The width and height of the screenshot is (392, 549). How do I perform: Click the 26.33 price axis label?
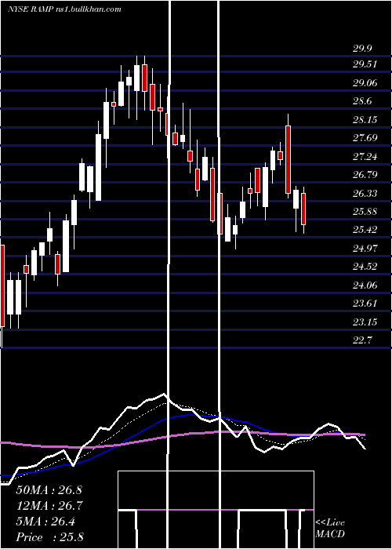click(365, 193)
